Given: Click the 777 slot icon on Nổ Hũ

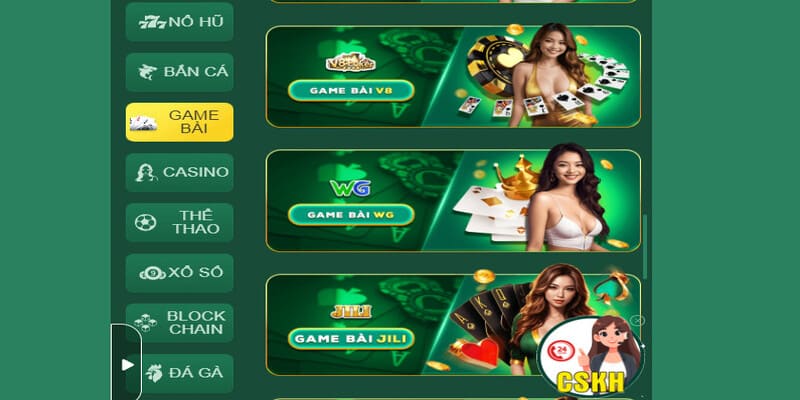Looking at the screenshot, I should click(152, 22).
